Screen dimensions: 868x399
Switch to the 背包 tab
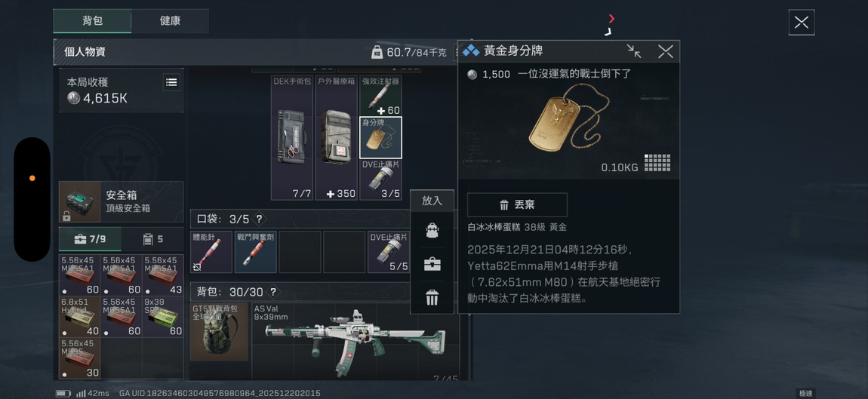pyautogui.click(x=92, y=21)
